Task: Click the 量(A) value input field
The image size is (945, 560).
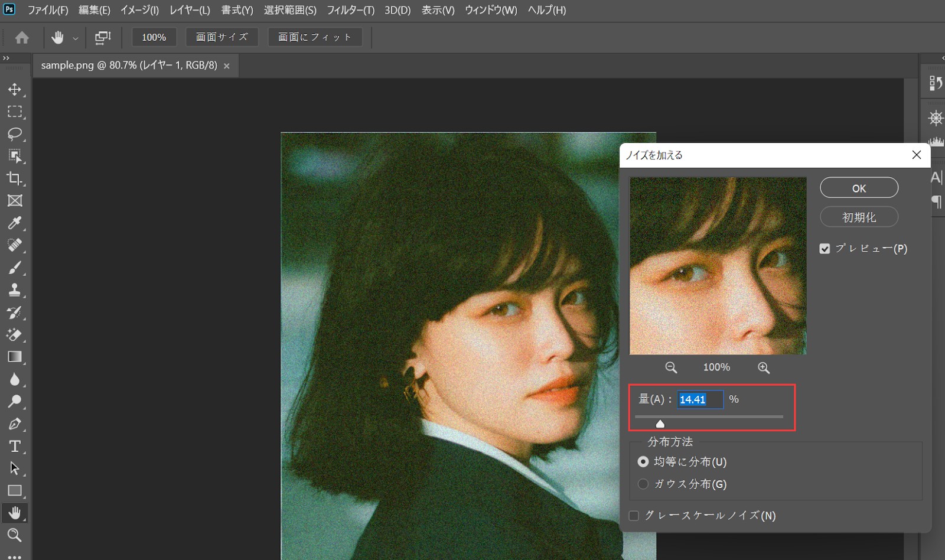Action: [700, 399]
